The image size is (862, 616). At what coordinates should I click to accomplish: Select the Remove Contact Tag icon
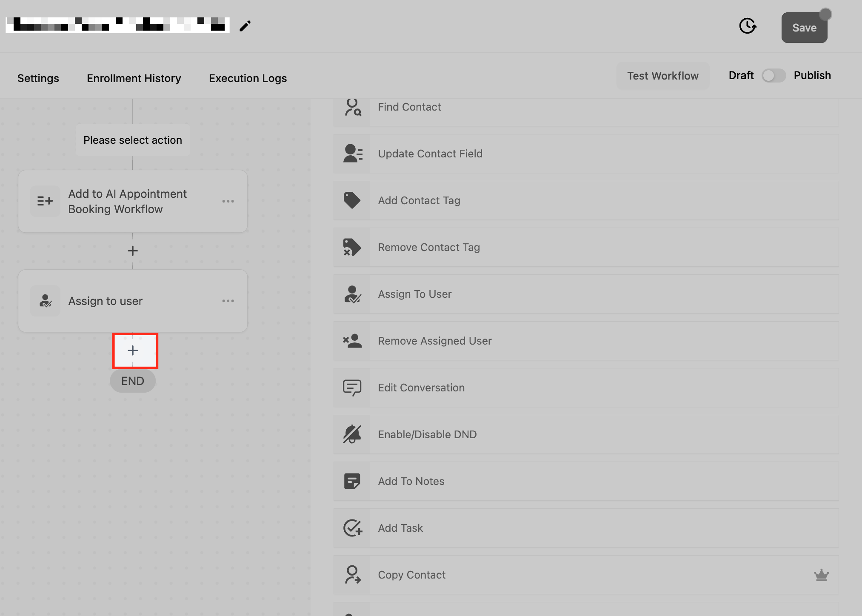tap(352, 247)
